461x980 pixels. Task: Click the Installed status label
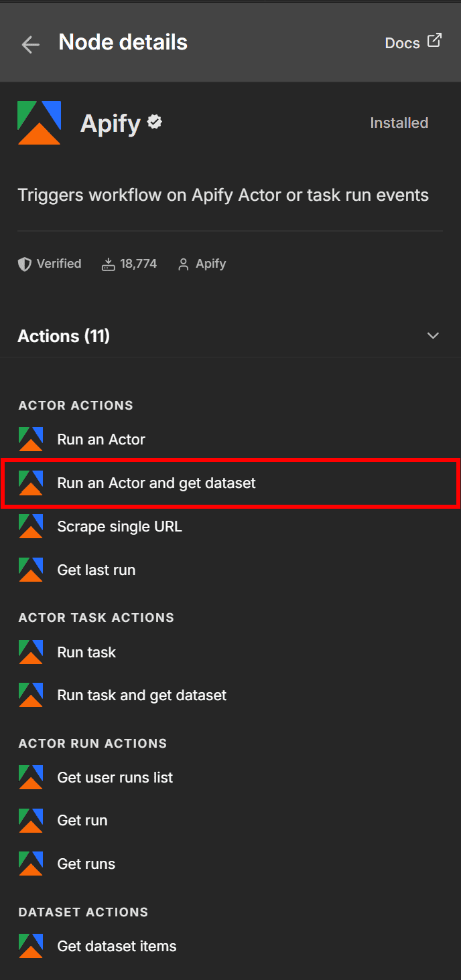point(399,122)
